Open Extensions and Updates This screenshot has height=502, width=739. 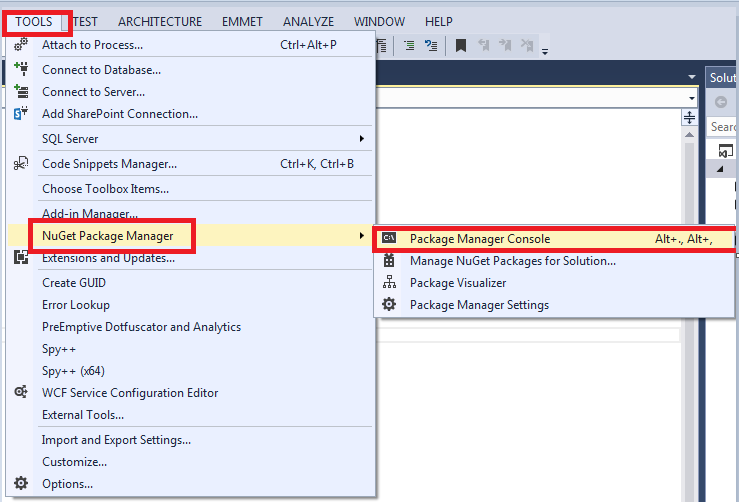point(191,258)
